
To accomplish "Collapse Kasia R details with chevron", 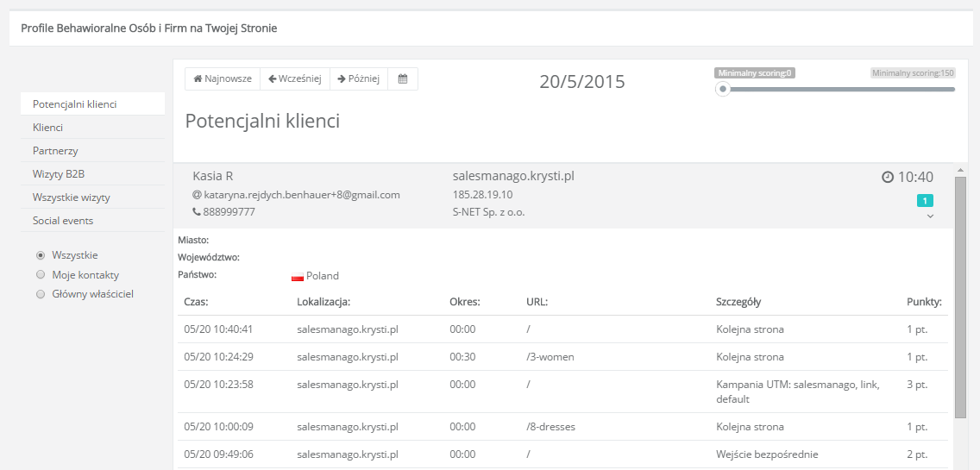I will [930, 216].
